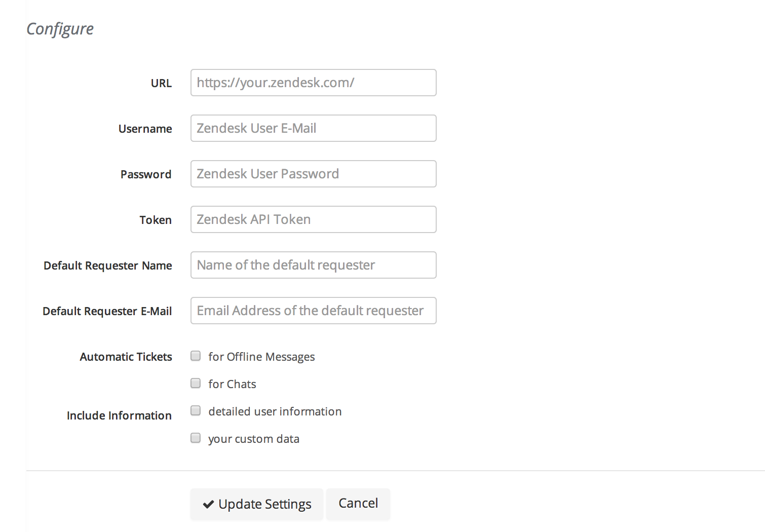Click the 'Password' field label
The image size is (765, 532).
146,174
